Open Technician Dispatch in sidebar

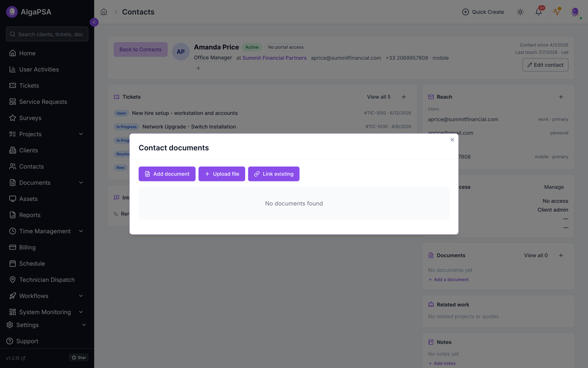click(47, 280)
